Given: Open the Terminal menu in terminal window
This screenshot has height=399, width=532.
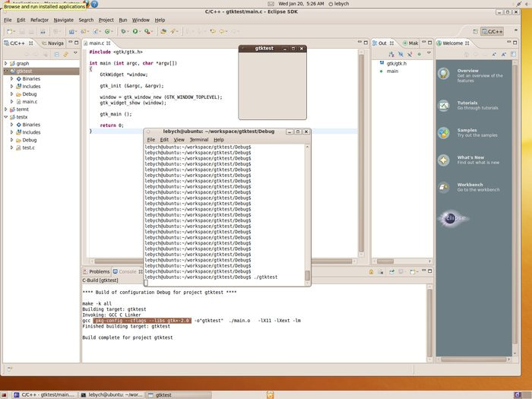Looking at the screenshot, I should pyautogui.click(x=199, y=140).
